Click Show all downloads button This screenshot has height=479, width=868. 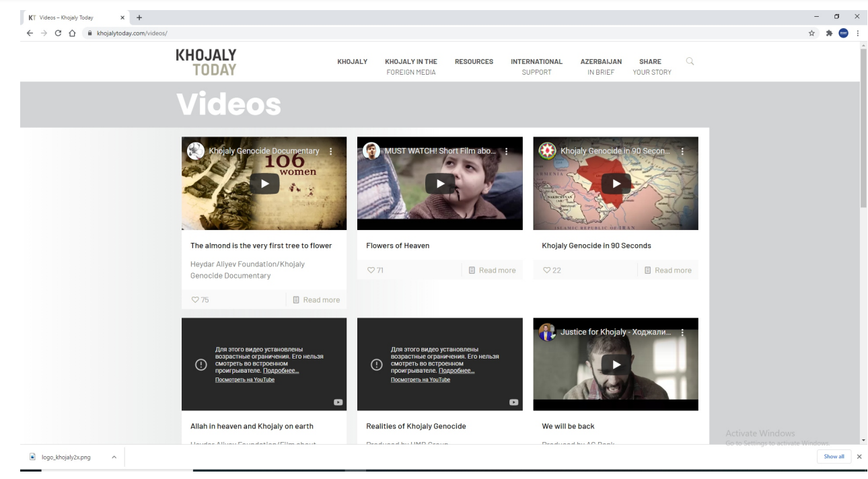pos(834,457)
